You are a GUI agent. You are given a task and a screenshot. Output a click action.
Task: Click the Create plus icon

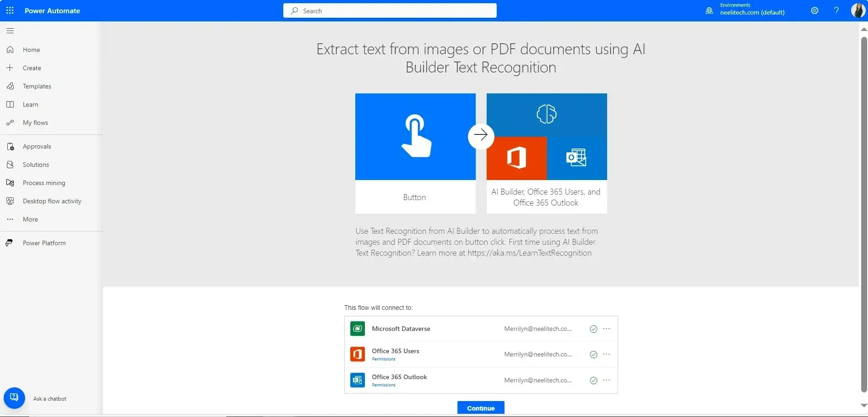click(x=10, y=68)
